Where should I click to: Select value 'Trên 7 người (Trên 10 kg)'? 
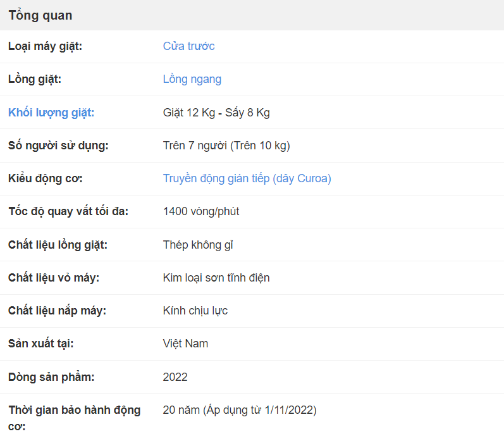click(226, 146)
